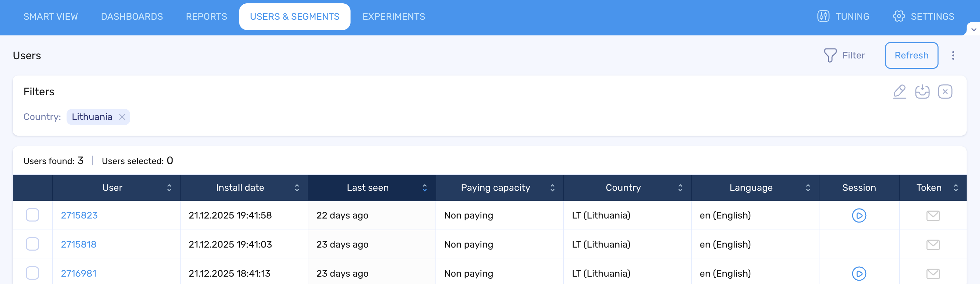Tick the checkbox for user 2715818

[x=32, y=244]
